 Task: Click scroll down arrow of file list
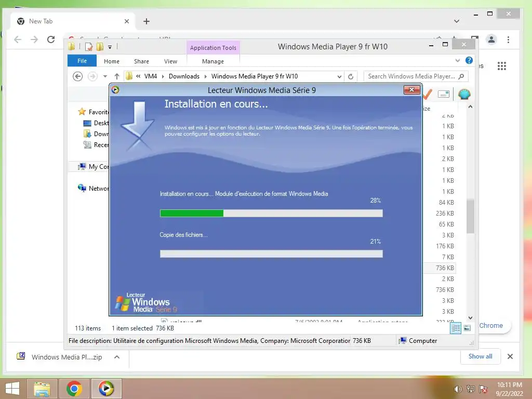(470, 318)
